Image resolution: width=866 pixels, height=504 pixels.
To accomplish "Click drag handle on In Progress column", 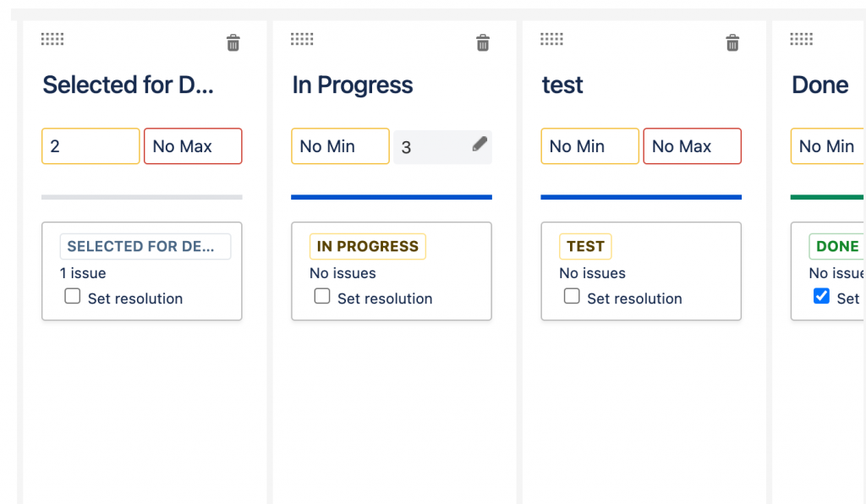I will point(302,39).
